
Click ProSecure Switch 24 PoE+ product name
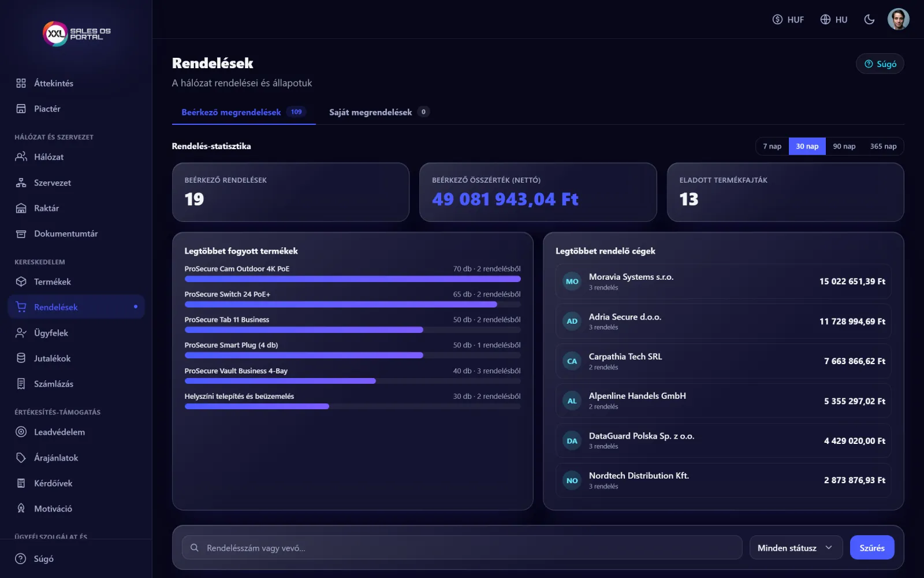[227, 294]
